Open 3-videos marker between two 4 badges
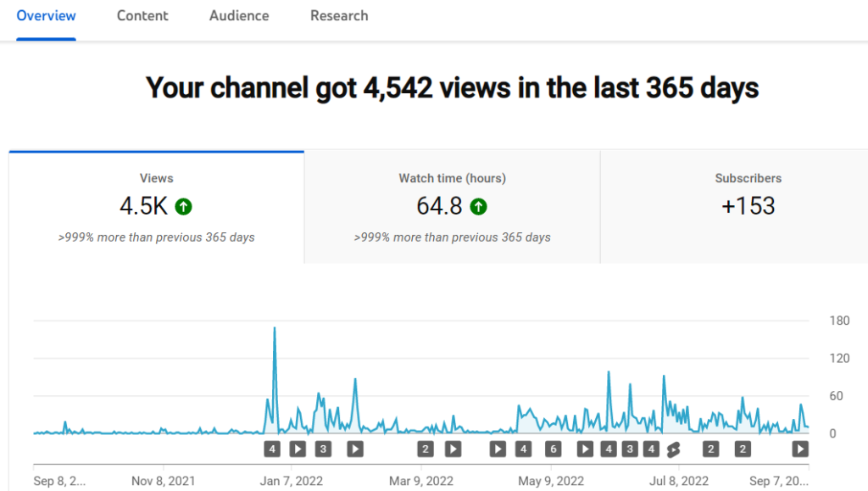The width and height of the screenshot is (868, 491). (630, 449)
